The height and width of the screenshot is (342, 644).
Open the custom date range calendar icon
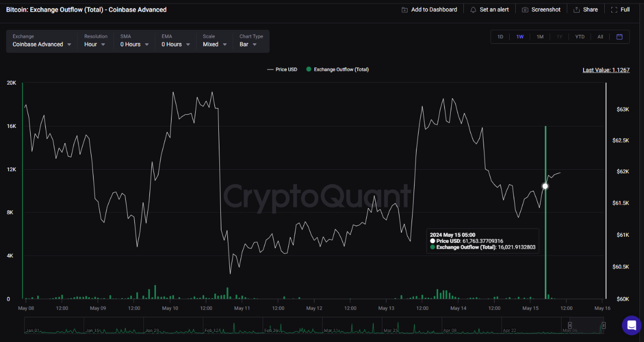(x=619, y=36)
